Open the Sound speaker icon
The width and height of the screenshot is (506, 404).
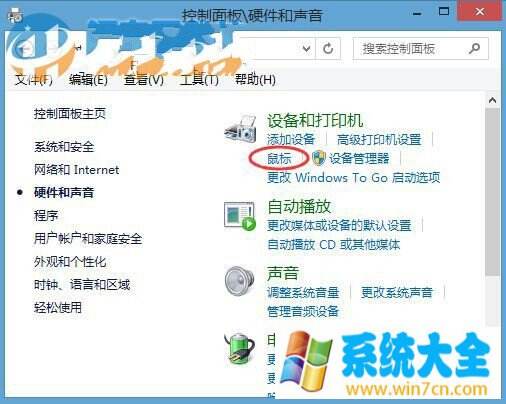(239, 280)
